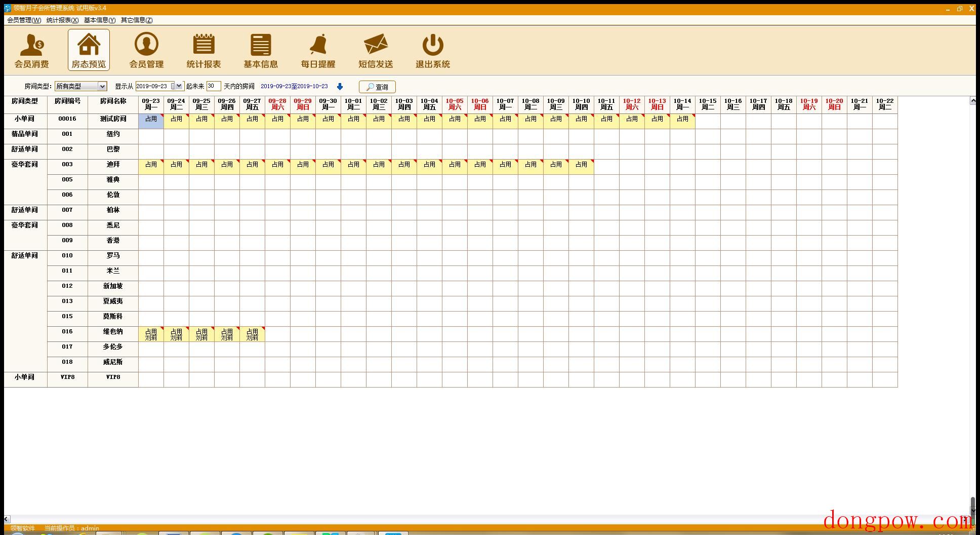980x535 pixels.
Task: Select room name 威尼斯
Action: pos(113,362)
